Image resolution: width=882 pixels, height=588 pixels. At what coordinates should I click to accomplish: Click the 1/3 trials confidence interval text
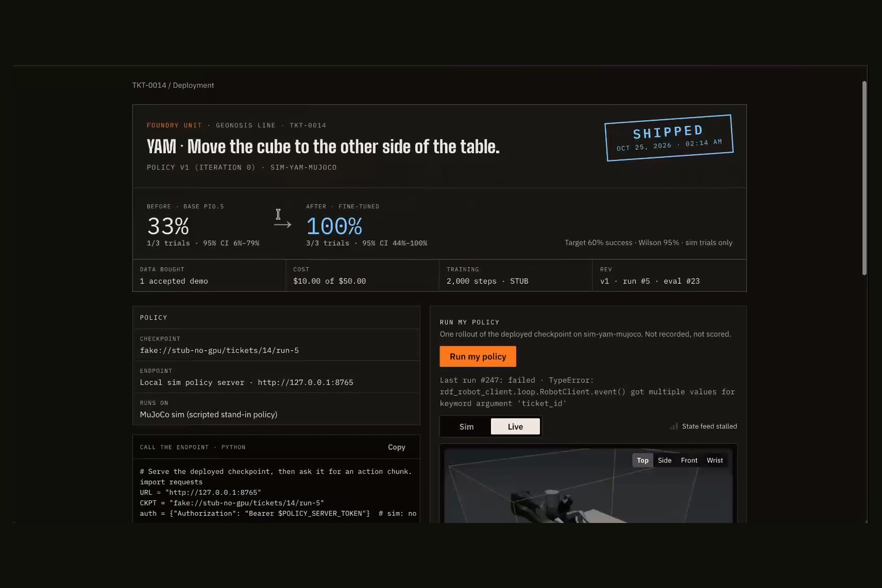(x=203, y=243)
